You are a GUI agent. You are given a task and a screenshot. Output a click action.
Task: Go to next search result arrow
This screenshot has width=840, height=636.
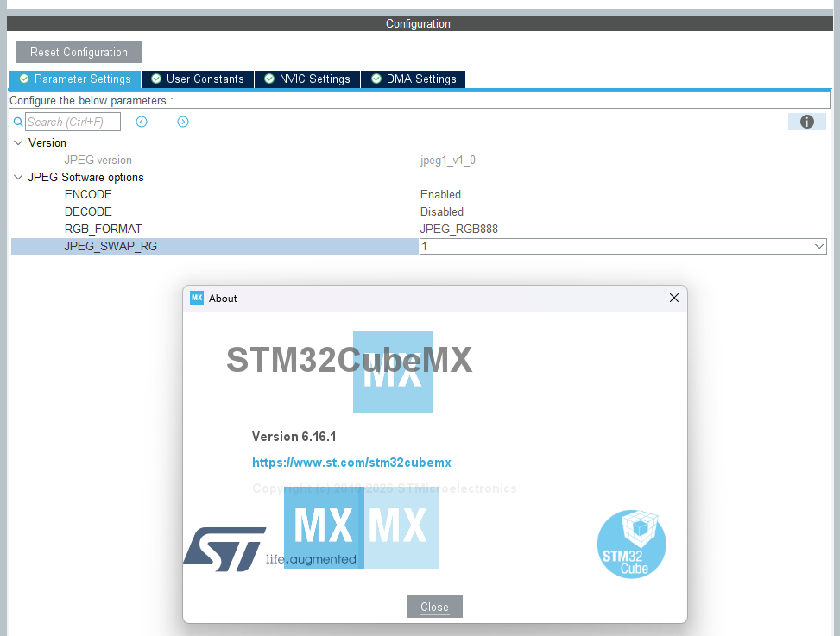pos(183,122)
